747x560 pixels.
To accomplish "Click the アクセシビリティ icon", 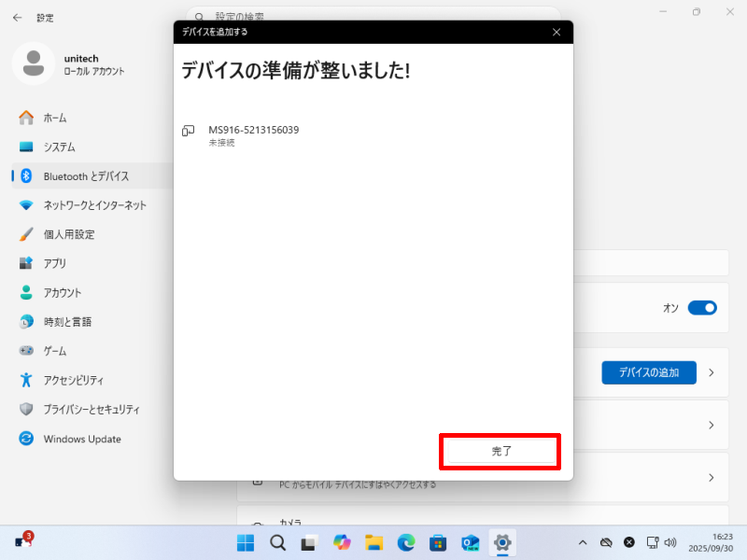I will click(x=26, y=380).
